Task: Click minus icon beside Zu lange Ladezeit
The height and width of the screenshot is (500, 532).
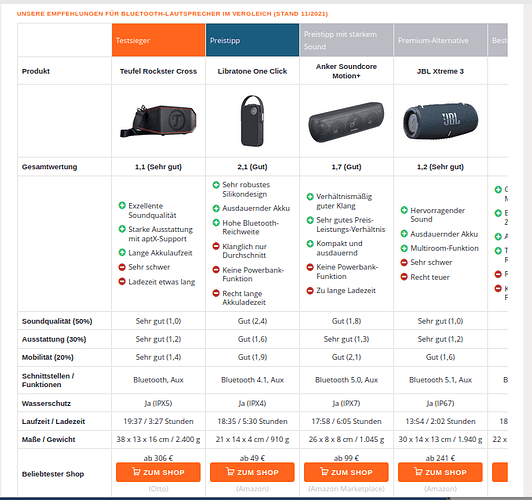Action: click(310, 291)
